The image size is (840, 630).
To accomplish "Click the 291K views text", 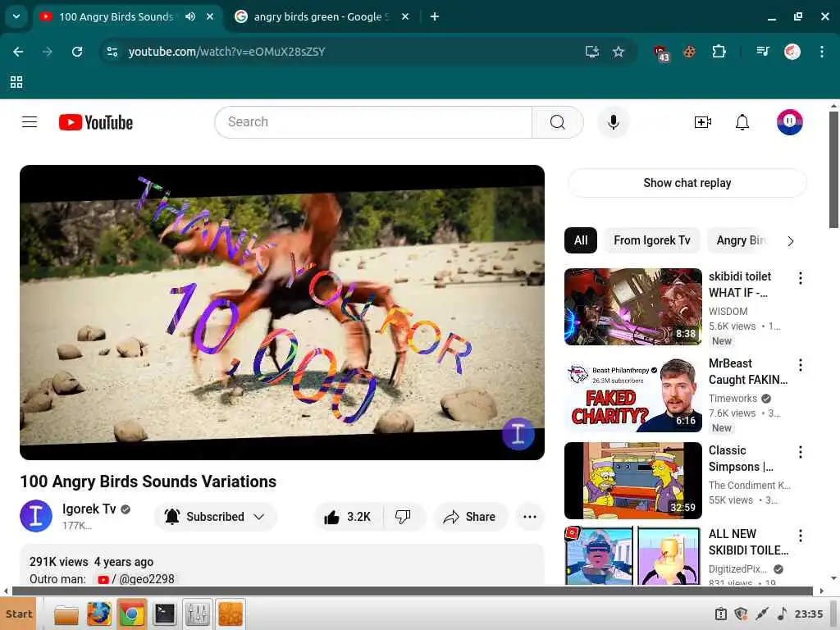I will click(58, 562).
